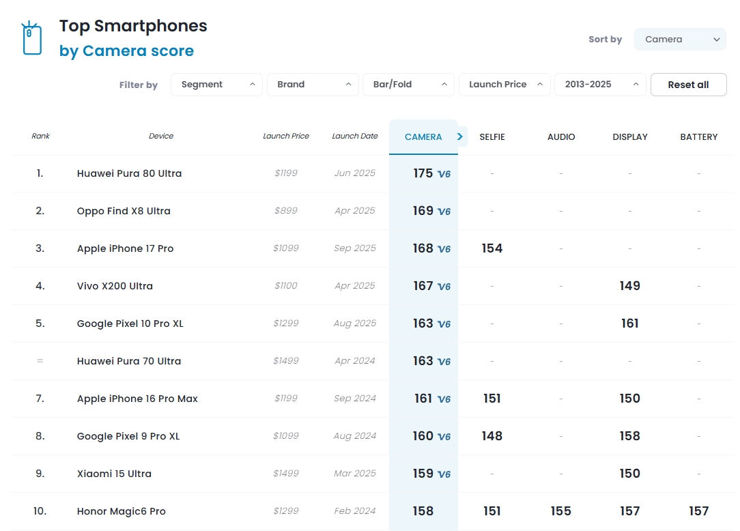This screenshot has width=740, height=531.
Task: Expand the Segment filter dropdown
Action: [x=216, y=85]
